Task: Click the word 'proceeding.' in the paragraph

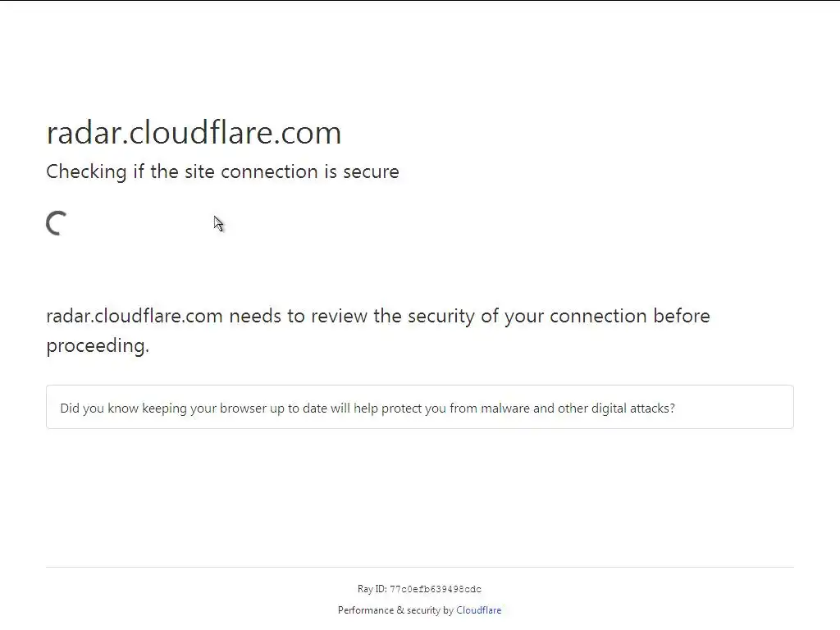Action: pos(98,345)
